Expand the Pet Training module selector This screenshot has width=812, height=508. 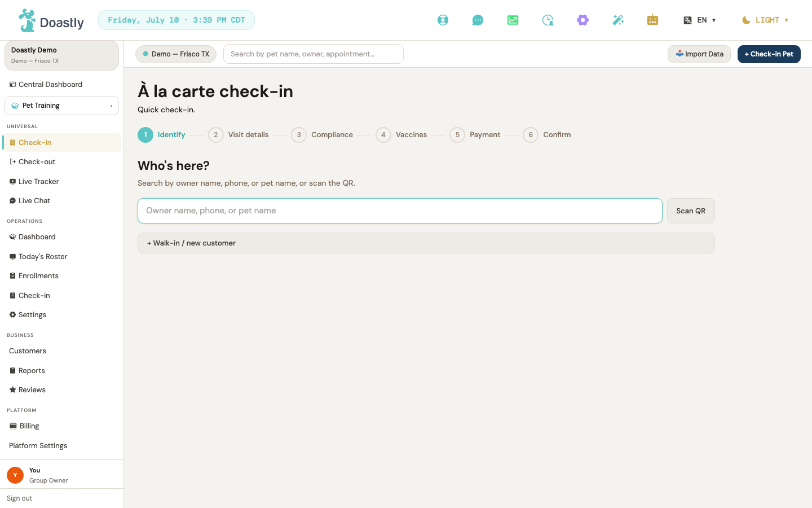pos(62,106)
